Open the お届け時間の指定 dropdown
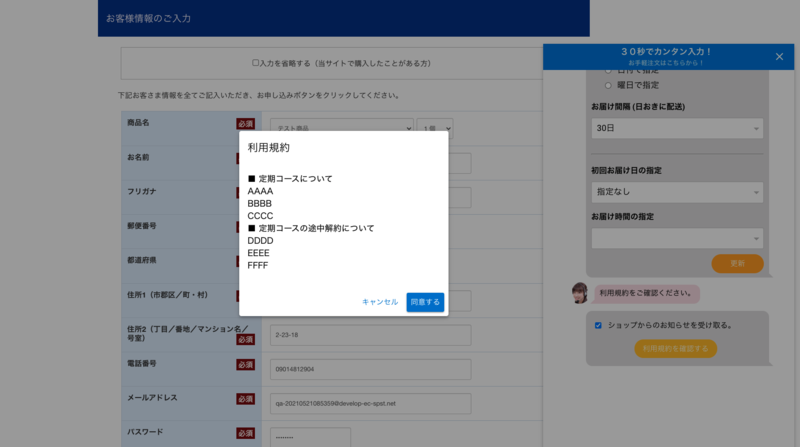 pyautogui.click(x=677, y=238)
